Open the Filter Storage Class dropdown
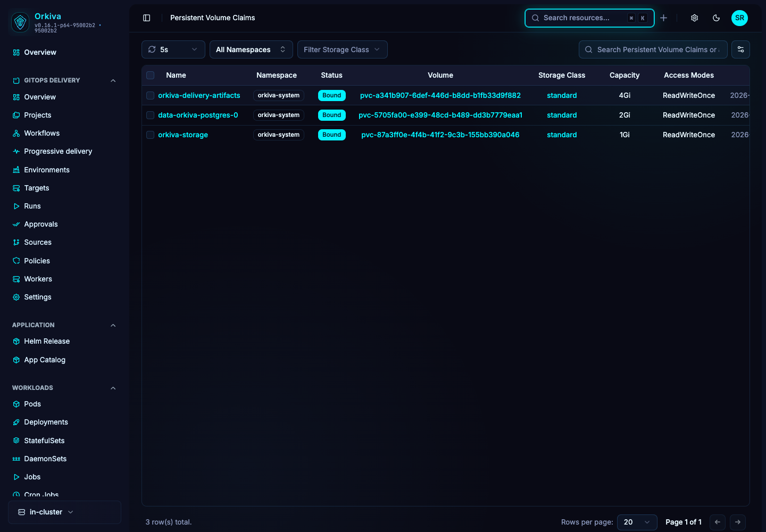766x532 pixels. (343, 49)
